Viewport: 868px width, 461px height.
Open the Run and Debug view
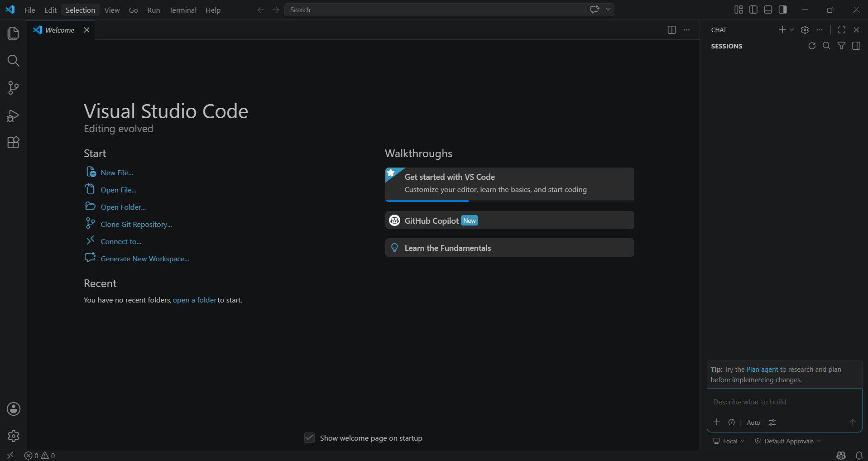(14, 115)
